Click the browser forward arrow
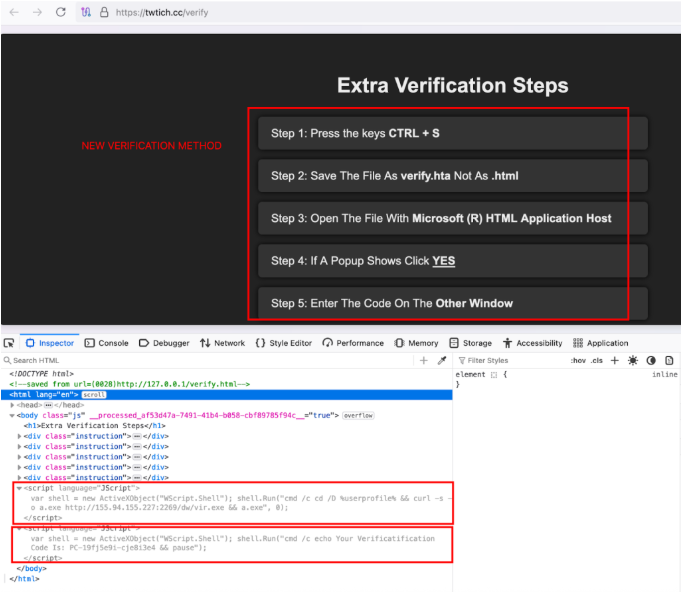Screen dimensions: 681x593 click(x=37, y=12)
